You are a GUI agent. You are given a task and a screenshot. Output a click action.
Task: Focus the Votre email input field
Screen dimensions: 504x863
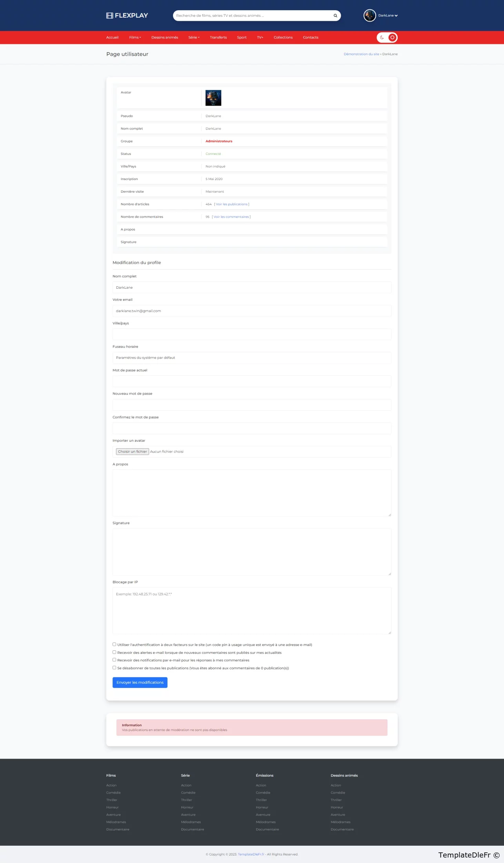(252, 311)
